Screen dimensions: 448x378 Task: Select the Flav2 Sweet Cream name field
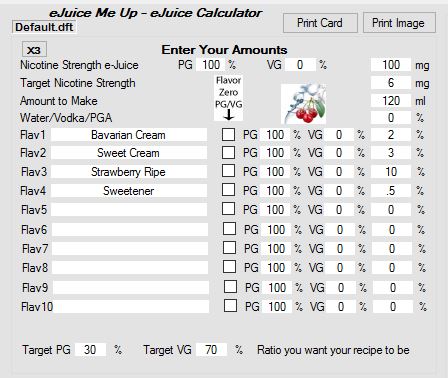click(129, 153)
